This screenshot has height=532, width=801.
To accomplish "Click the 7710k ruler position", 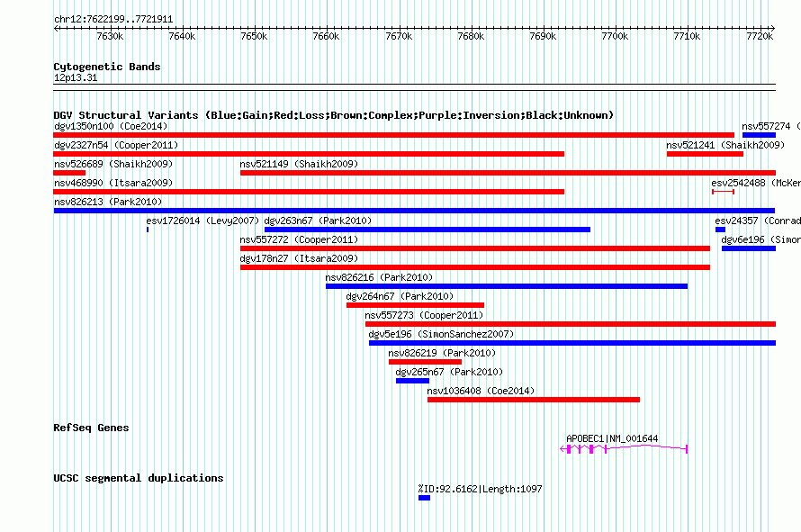I will 687,36.
